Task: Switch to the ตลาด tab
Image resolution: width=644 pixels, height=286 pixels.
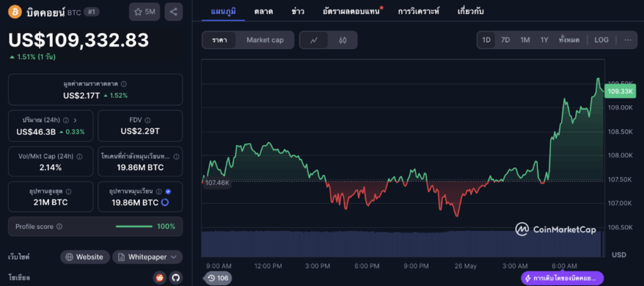Action: click(263, 11)
